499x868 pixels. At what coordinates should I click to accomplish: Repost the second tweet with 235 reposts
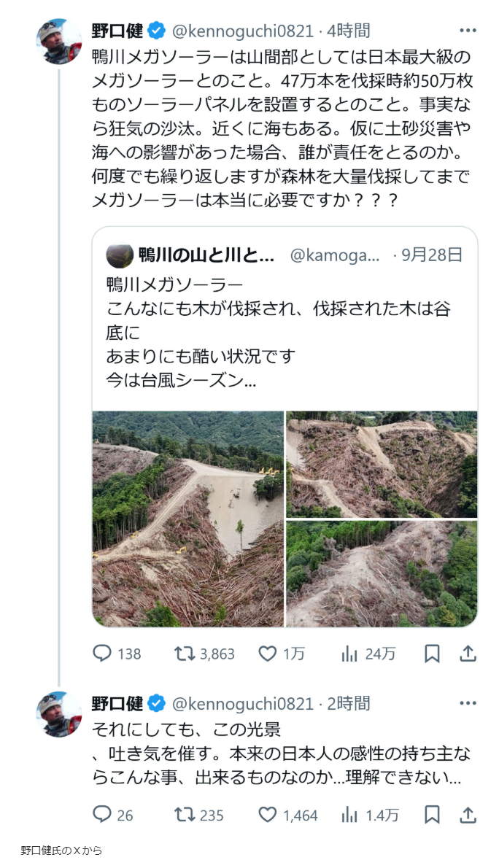[185, 815]
